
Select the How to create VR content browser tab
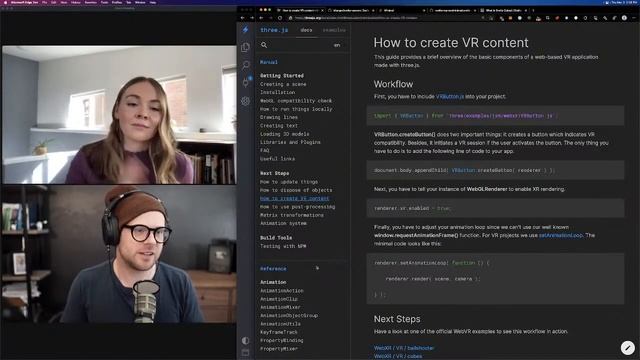tap(300, 10)
